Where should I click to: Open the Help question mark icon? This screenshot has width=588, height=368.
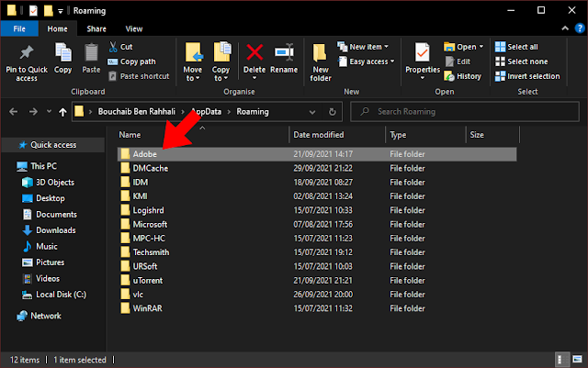pos(580,28)
